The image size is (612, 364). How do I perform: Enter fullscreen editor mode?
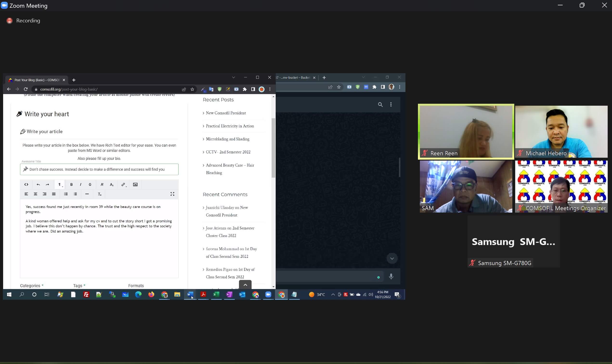(172, 194)
